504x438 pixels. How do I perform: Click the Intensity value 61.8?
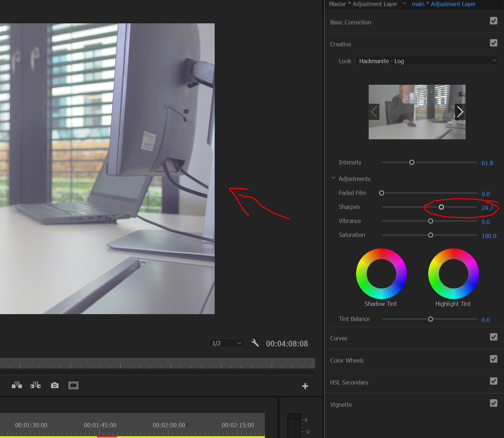click(487, 163)
